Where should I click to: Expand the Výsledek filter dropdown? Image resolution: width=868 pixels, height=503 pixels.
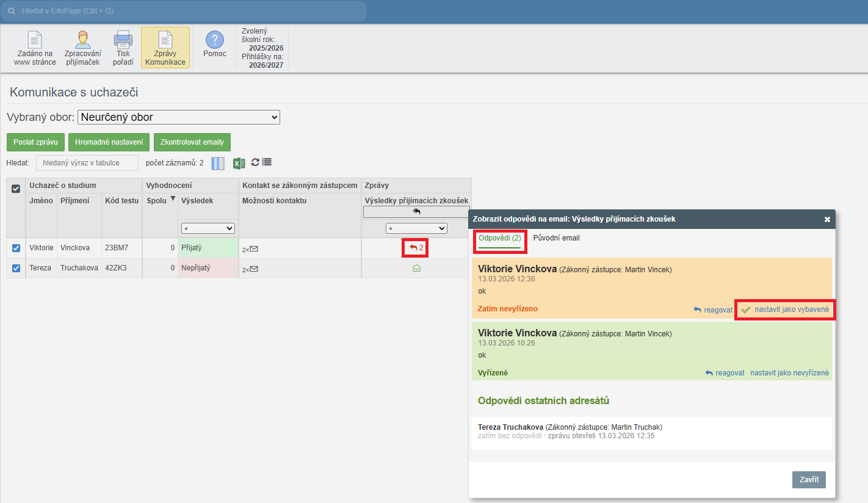208,228
